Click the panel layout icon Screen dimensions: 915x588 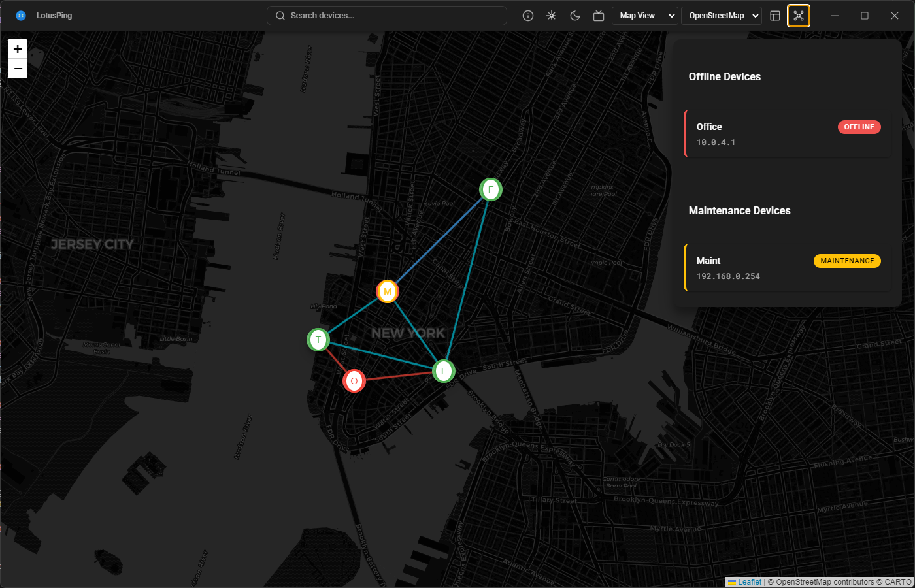point(775,16)
